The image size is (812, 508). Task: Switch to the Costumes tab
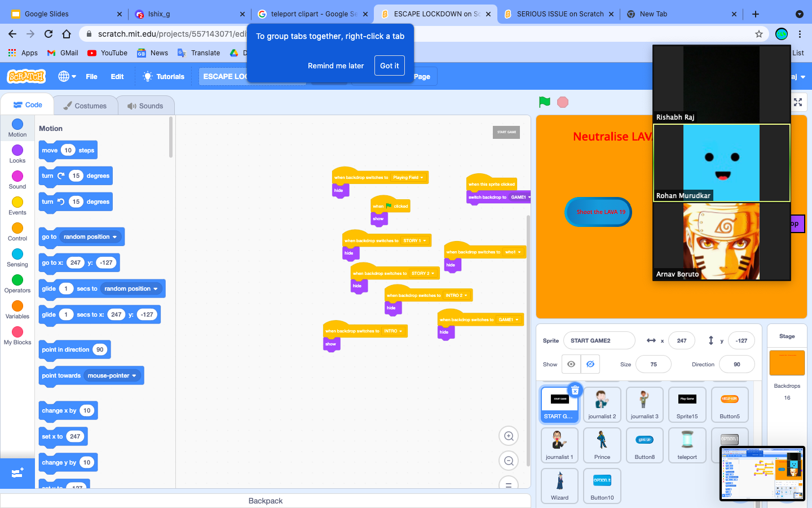[85, 106]
